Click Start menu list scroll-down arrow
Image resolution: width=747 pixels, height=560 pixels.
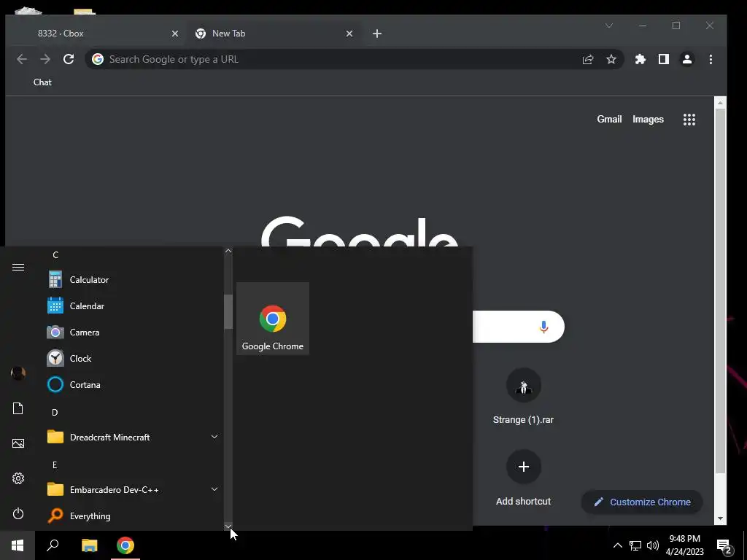click(x=228, y=526)
